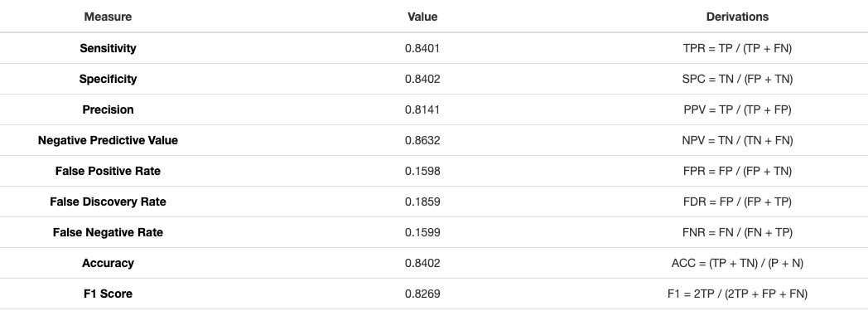Select the FDR derivation formula
868x311 pixels.
tap(737, 202)
